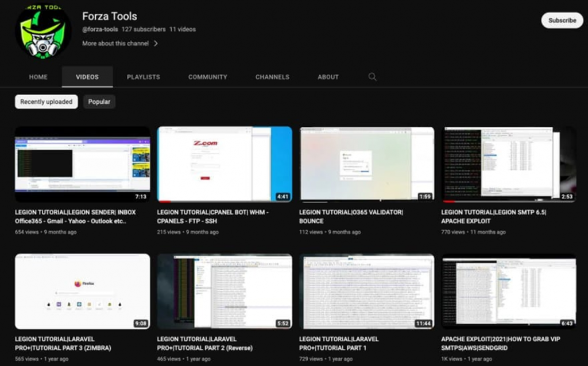Go to the Community tab
Viewport: 588px width, 366px height.
point(207,77)
